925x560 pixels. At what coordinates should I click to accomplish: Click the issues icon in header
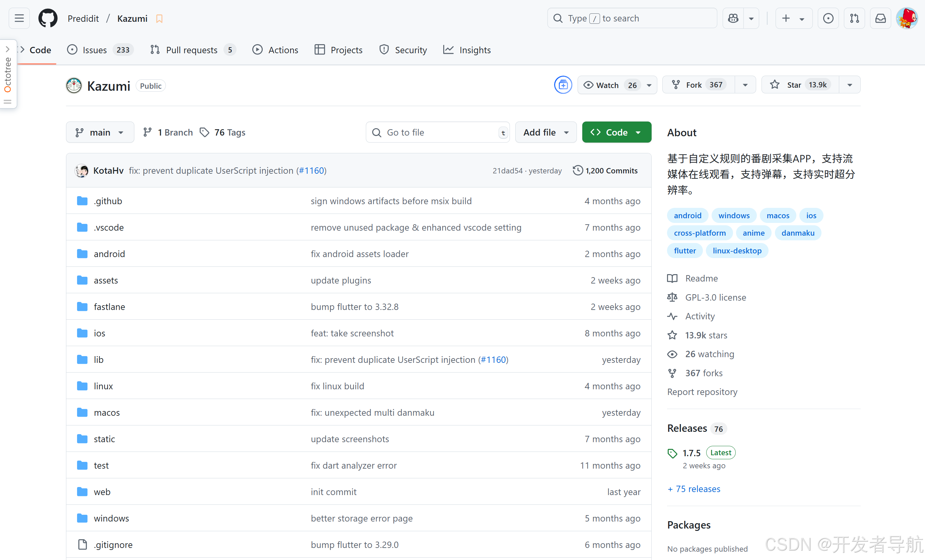(x=828, y=18)
